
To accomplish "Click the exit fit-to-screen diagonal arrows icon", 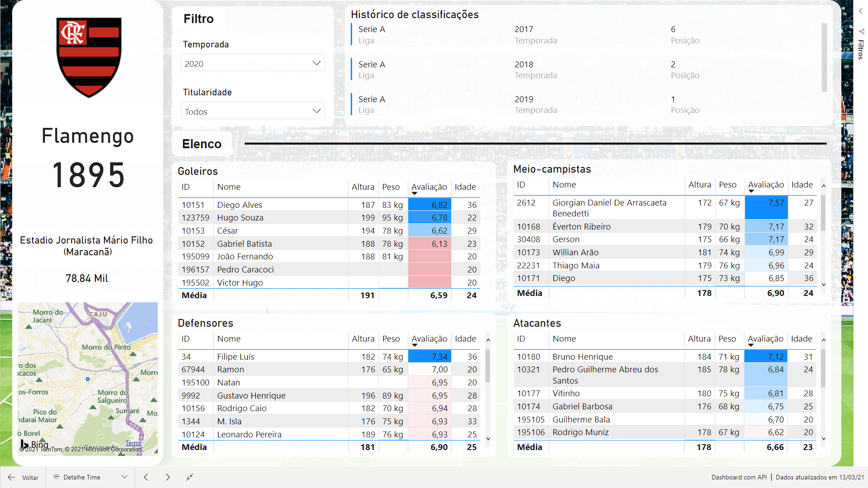I will coord(189,477).
